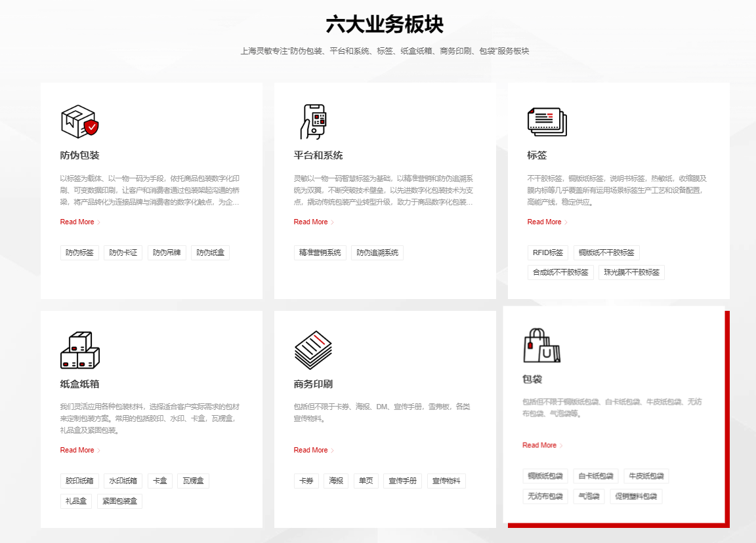Screen dimensions: 756x543
Task: Click the phone QR code platform icon
Action: [x=313, y=121]
